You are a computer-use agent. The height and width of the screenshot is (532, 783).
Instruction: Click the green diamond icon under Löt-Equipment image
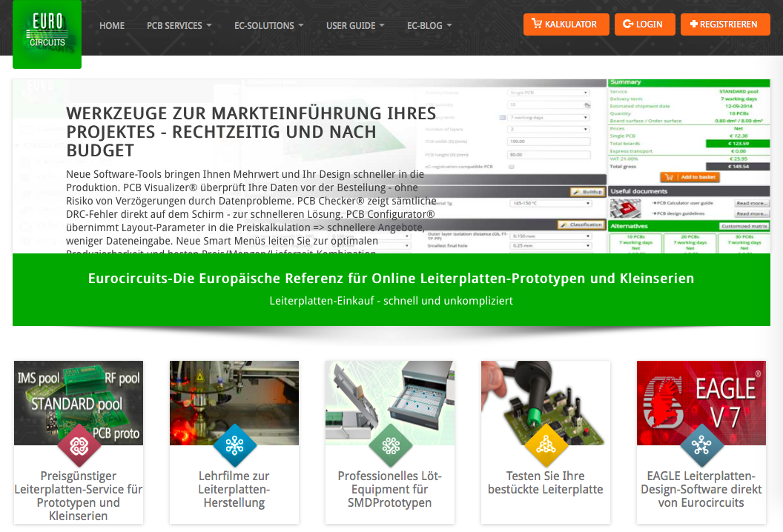pos(391,445)
